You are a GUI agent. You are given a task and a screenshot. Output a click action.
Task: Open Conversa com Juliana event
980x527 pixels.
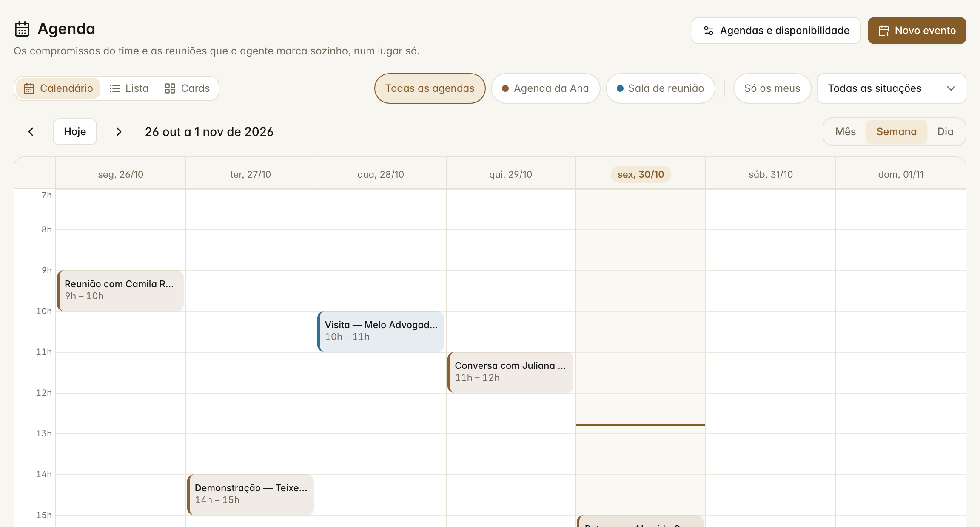[x=510, y=372]
